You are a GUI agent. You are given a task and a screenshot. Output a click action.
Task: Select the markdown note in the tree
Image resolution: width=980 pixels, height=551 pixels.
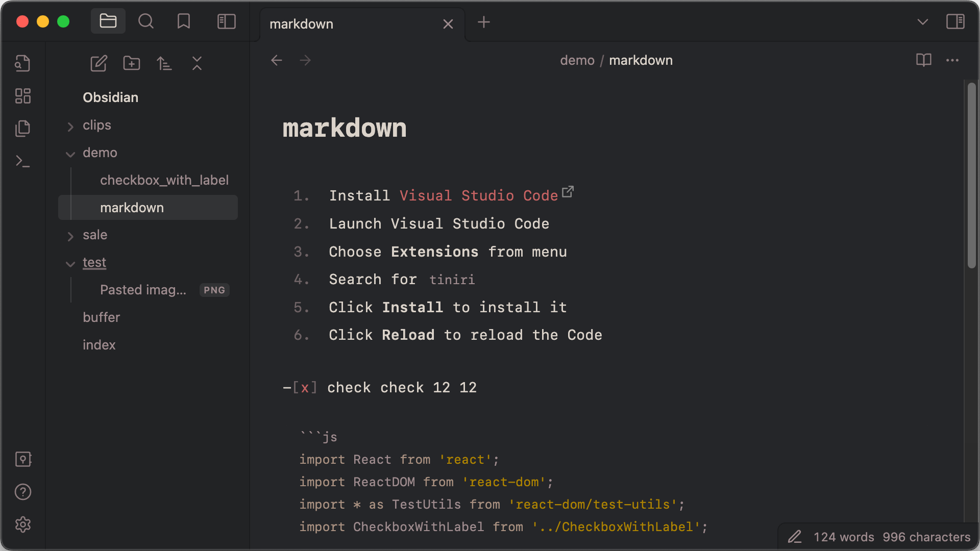coord(148,208)
